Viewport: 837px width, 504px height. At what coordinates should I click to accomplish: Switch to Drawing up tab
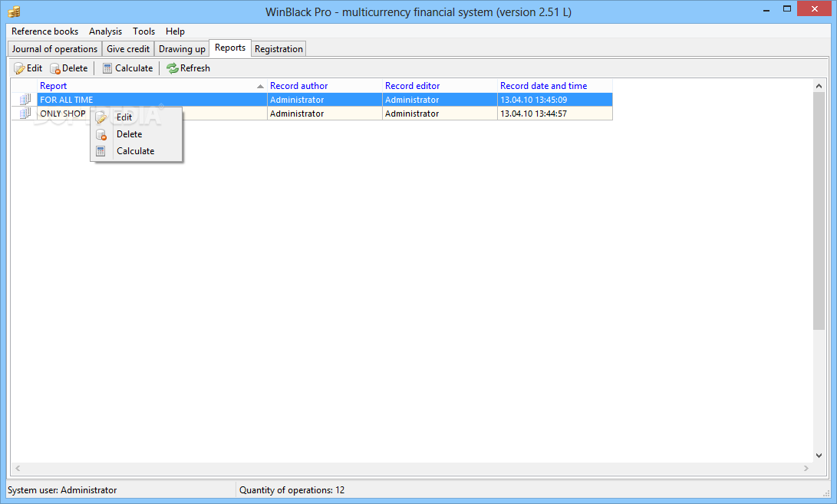click(x=182, y=48)
